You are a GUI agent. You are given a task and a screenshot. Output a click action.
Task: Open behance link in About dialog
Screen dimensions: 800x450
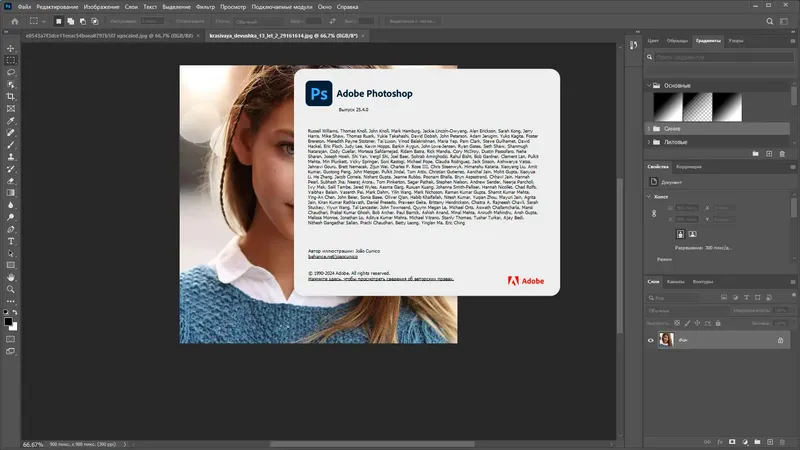(333, 257)
